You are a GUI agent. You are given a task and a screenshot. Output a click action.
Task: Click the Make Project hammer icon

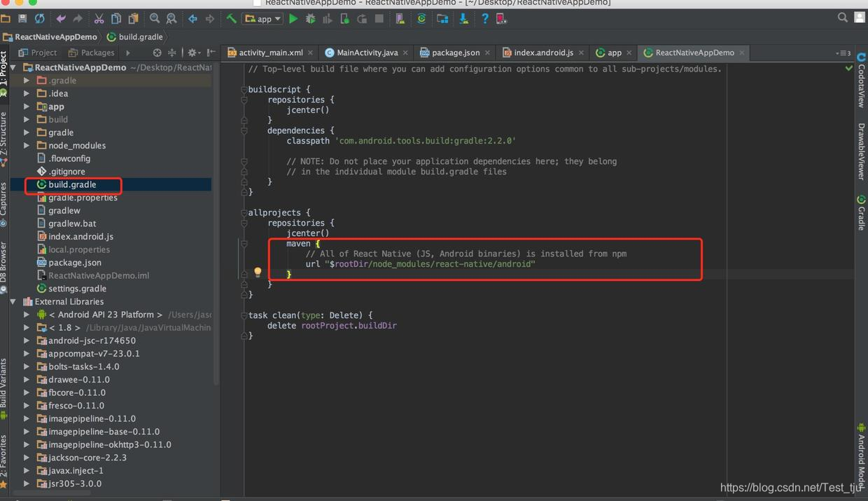[231, 18]
